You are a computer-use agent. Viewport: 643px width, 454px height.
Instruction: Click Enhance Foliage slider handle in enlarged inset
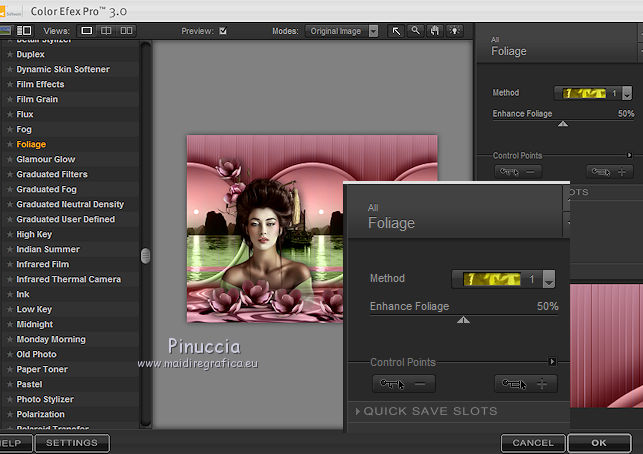462,320
